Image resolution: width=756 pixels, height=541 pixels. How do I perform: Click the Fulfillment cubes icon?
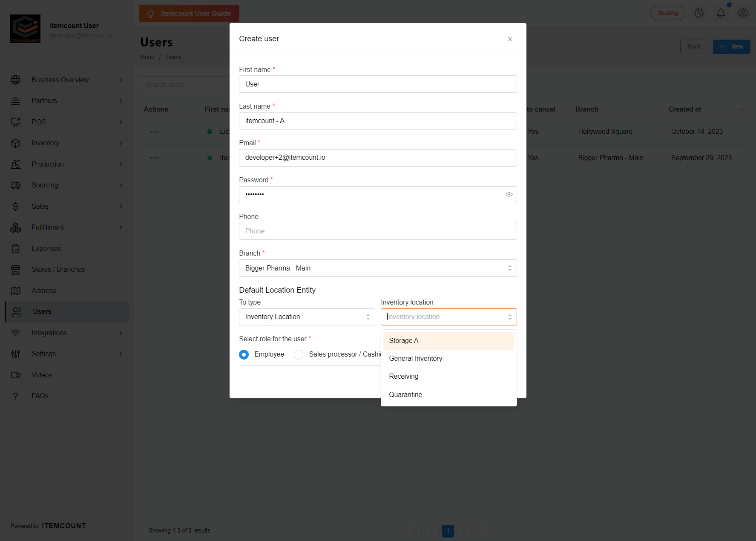click(x=16, y=227)
